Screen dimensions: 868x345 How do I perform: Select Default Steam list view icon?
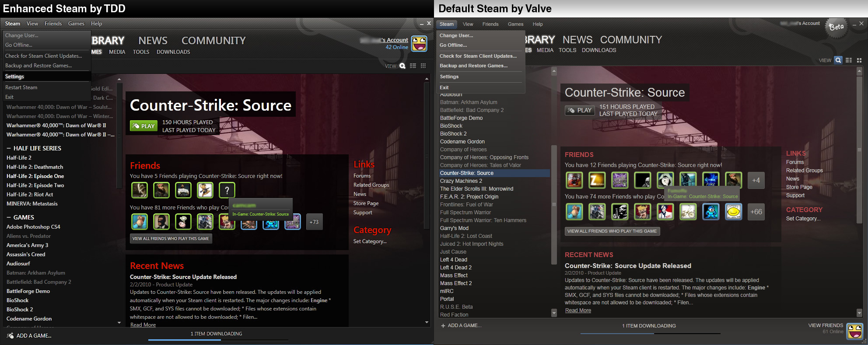click(x=849, y=60)
